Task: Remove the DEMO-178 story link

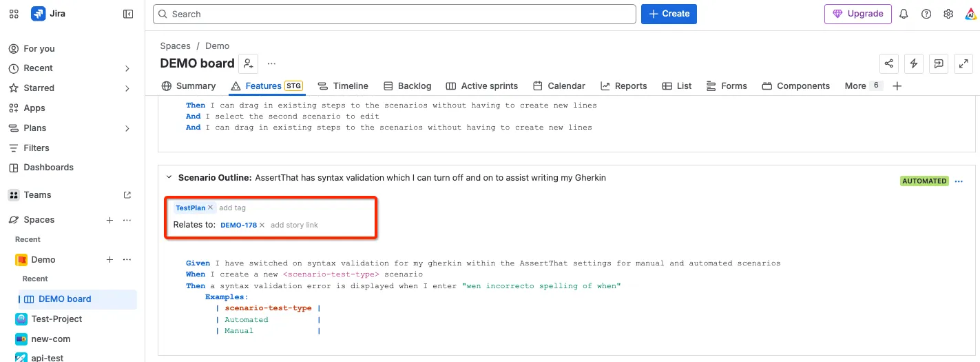Action: [x=262, y=225]
